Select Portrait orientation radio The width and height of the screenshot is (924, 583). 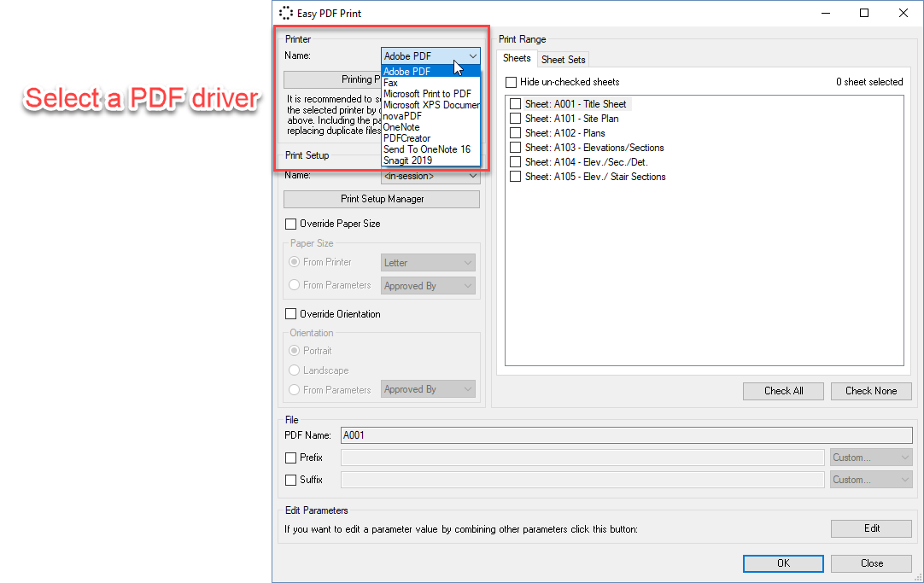[x=294, y=350]
